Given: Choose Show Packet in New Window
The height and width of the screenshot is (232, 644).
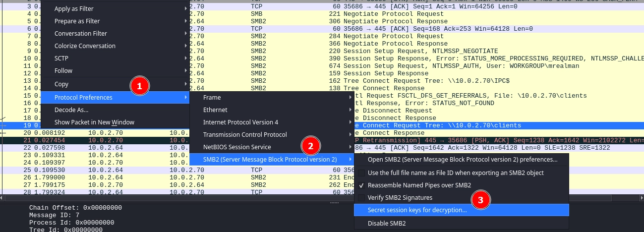Looking at the screenshot, I should [x=94, y=122].
